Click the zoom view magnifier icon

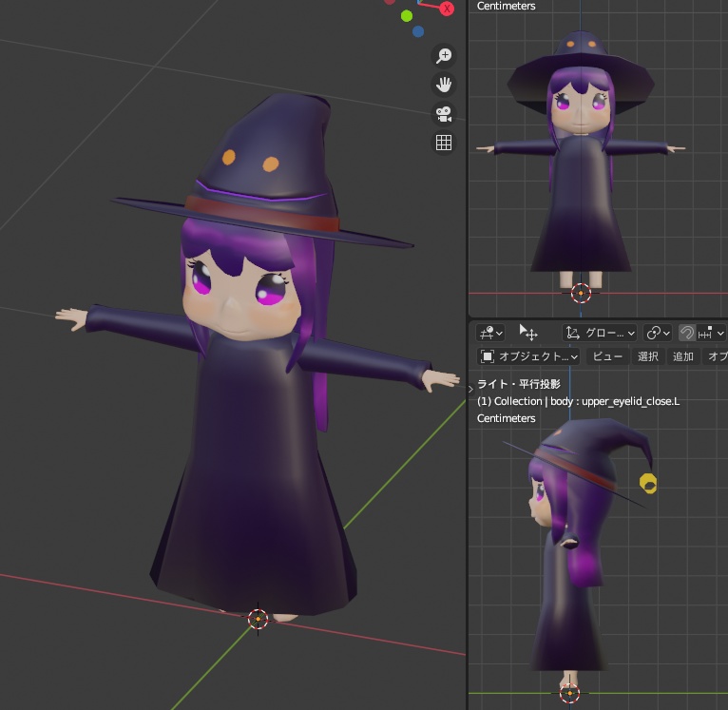444,56
